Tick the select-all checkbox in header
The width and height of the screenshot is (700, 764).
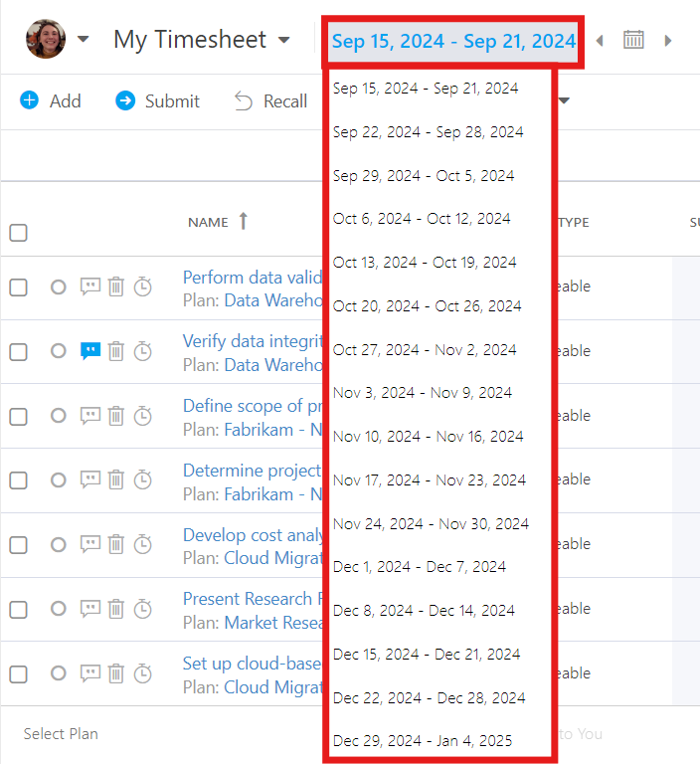[x=19, y=233]
